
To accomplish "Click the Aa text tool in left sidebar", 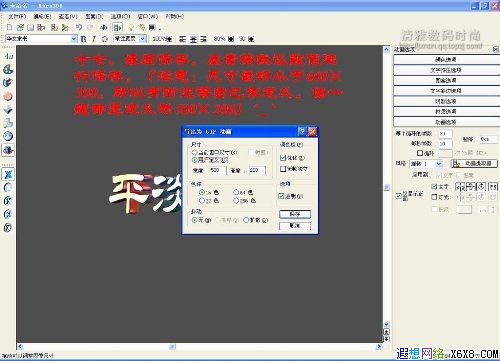I will [x=8, y=56].
